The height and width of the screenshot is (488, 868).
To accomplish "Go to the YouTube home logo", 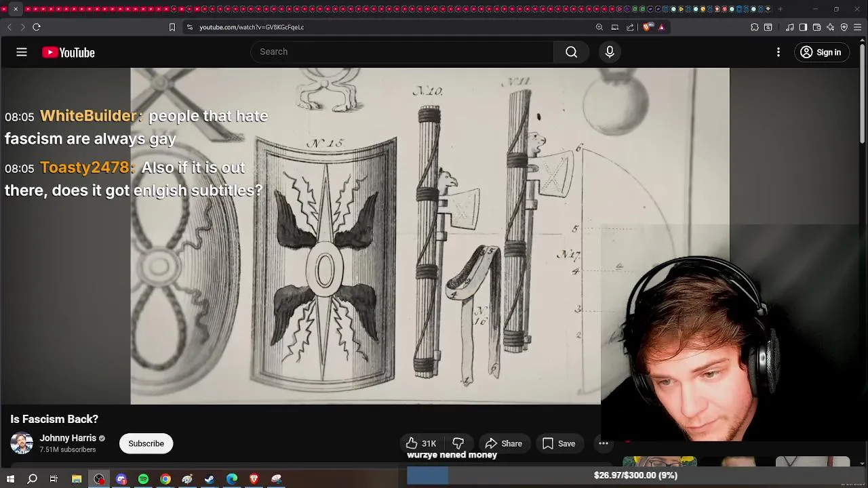I will click(68, 52).
